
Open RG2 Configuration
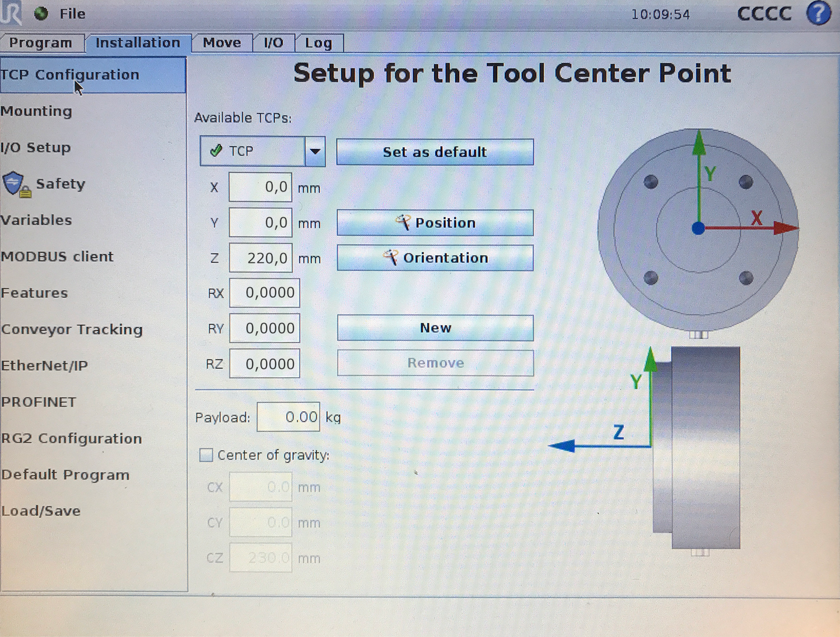(71, 439)
